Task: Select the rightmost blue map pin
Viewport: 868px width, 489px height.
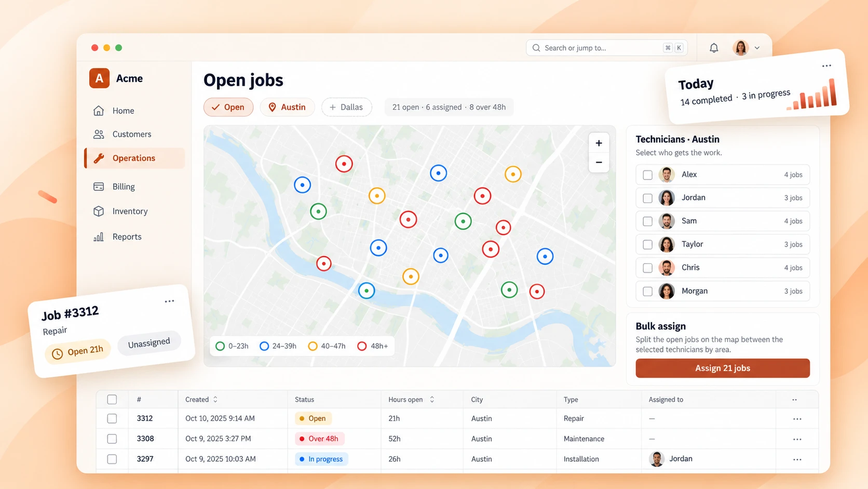Action: point(545,256)
